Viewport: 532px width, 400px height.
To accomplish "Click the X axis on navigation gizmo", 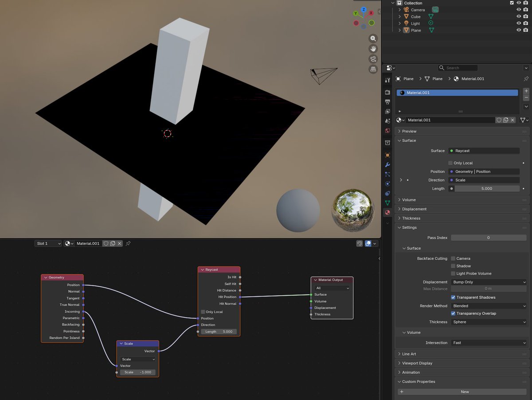I will pos(372,13).
